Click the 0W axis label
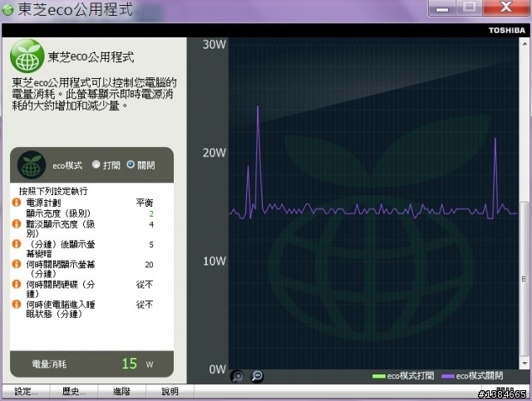Image resolution: width=532 pixels, height=401 pixels. (218, 369)
